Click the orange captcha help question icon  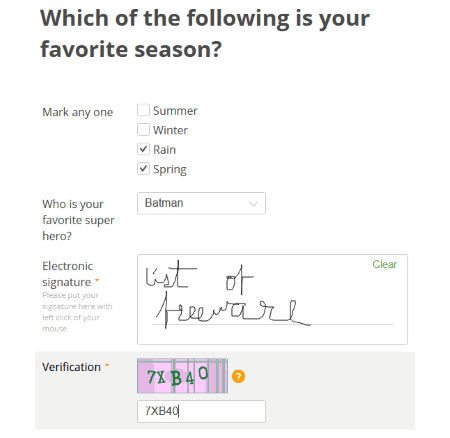click(x=238, y=376)
